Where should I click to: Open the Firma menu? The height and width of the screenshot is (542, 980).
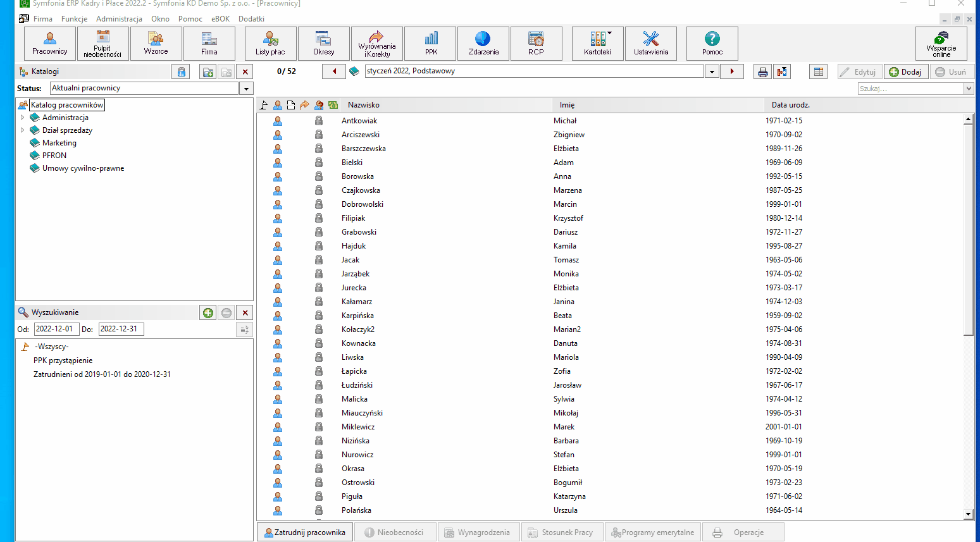[43, 19]
